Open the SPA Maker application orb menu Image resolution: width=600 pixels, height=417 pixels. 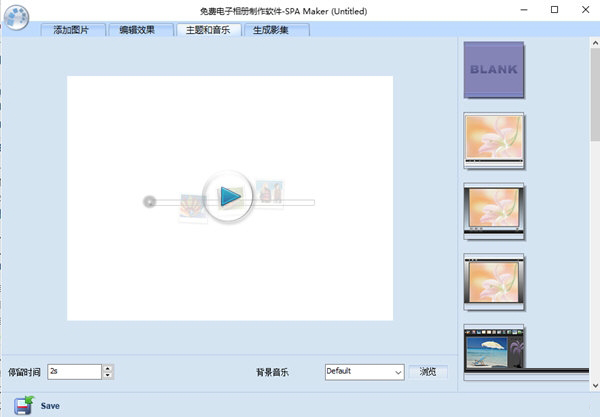pyautogui.click(x=16, y=17)
